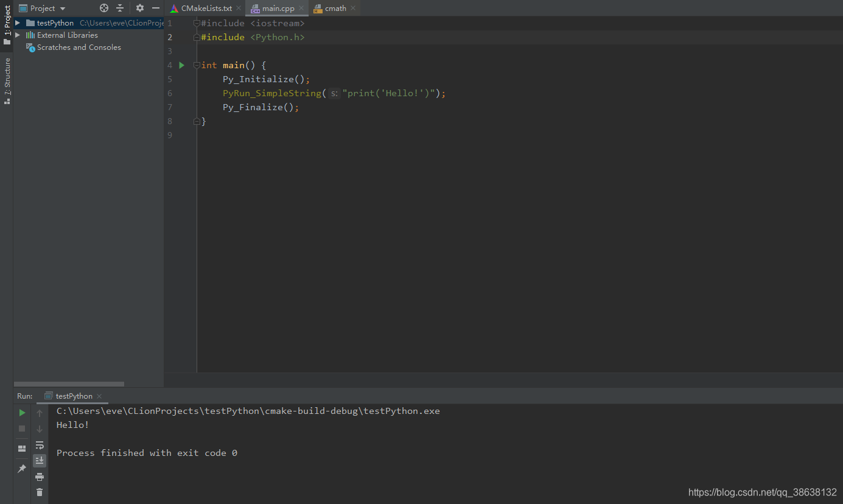The height and width of the screenshot is (504, 843).
Task: Open the Structure tool window strip
Action: (7, 81)
